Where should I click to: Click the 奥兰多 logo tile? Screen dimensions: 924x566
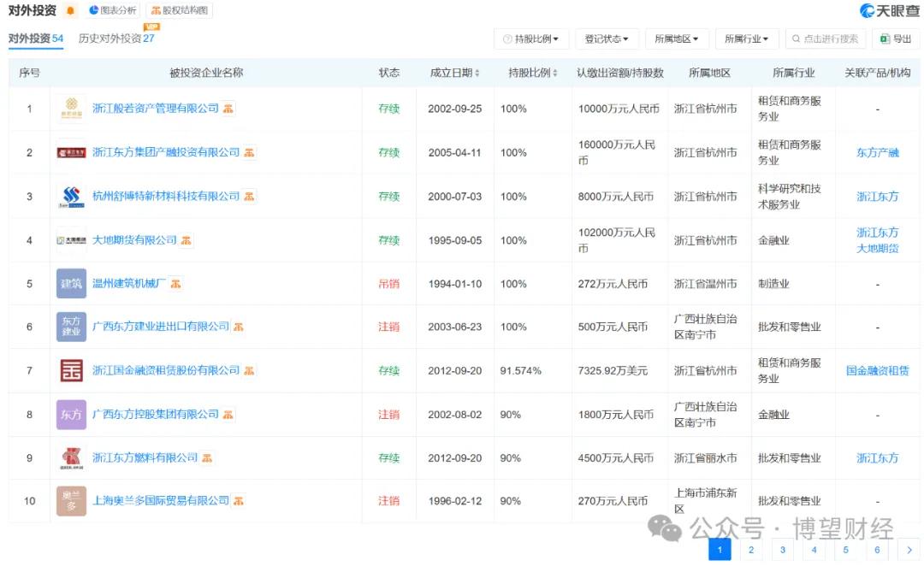click(x=71, y=501)
